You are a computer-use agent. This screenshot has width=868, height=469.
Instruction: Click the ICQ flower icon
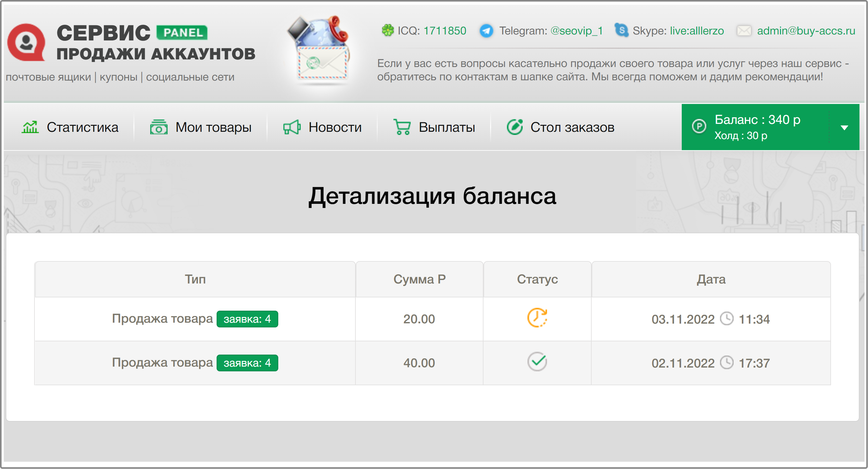tap(387, 30)
